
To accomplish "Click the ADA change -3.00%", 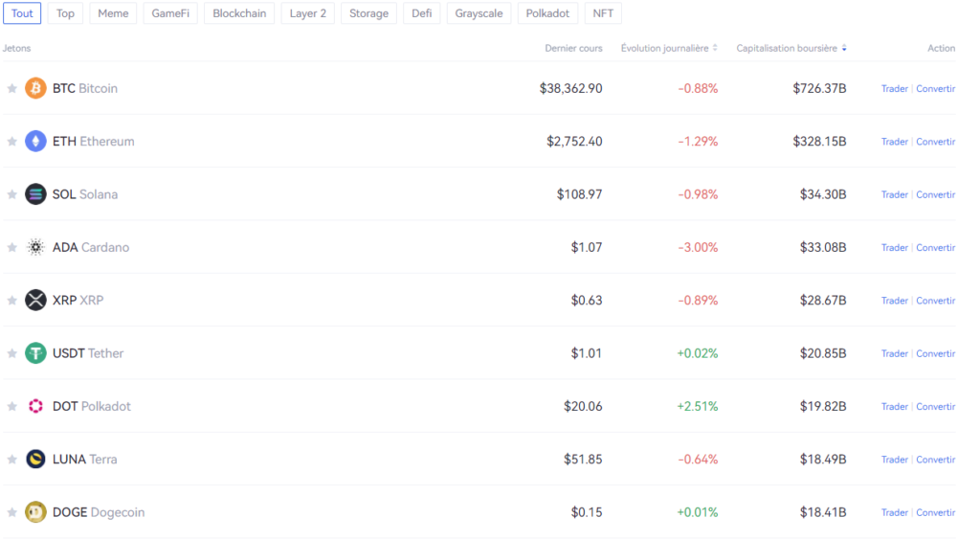I will 698,247.
